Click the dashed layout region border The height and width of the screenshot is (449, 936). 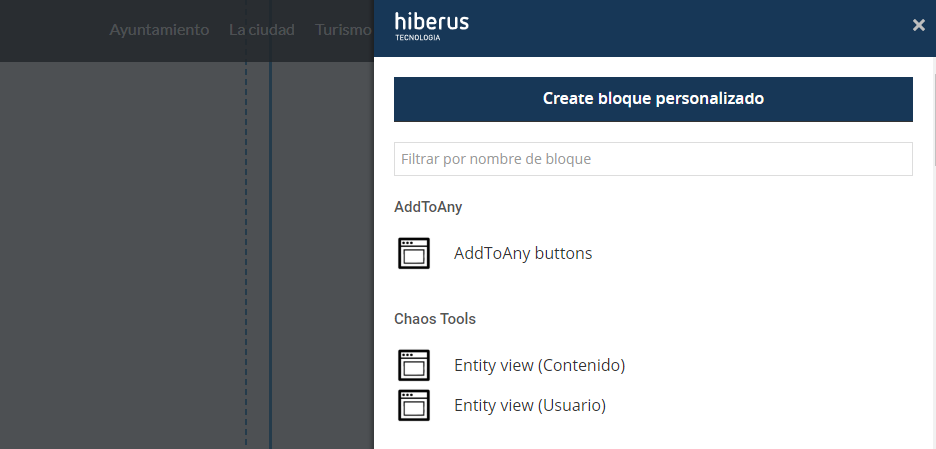pyautogui.click(x=246, y=250)
